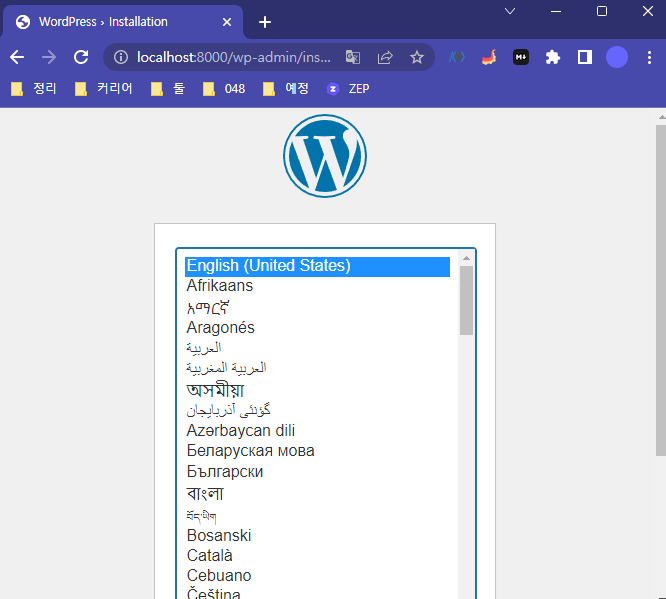
Task: Open the 정리 bookmark folder
Action: click(34, 88)
